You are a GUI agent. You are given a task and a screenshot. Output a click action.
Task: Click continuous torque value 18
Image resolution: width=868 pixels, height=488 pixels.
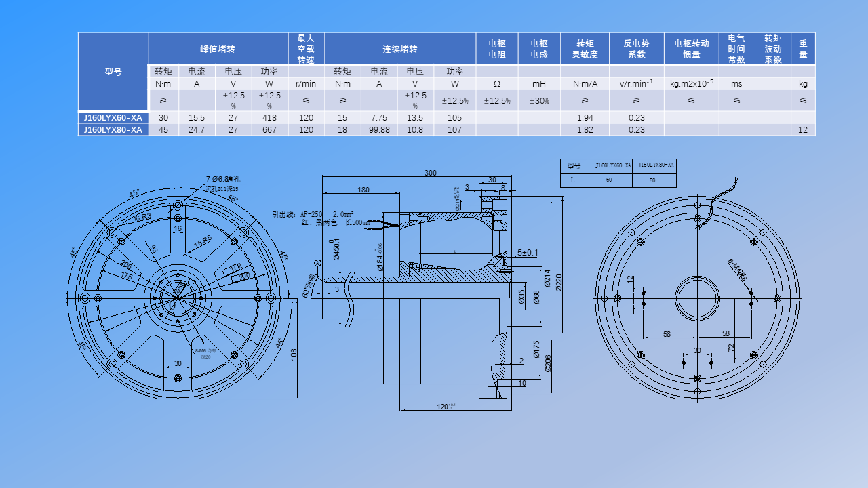tap(342, 129)
